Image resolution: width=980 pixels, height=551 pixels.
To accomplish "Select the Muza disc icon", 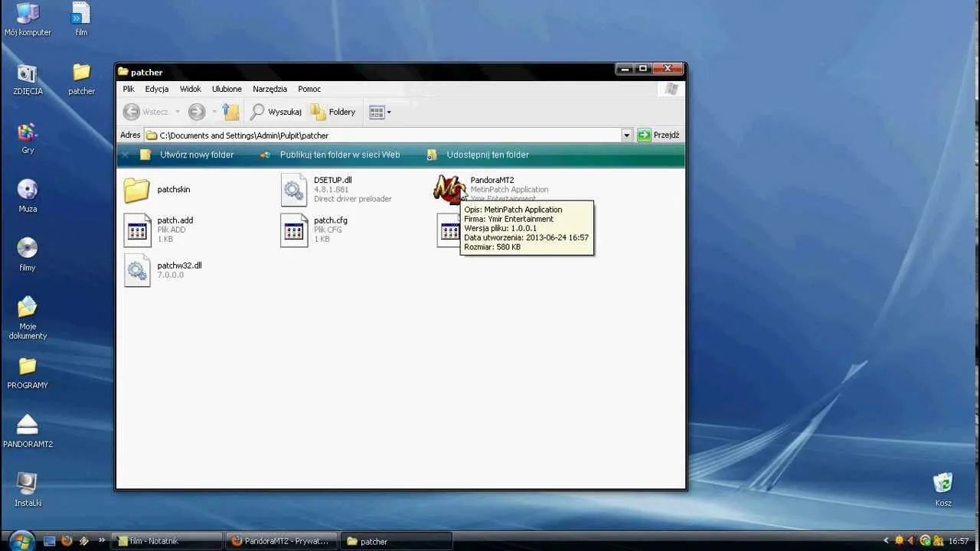I will 28,196.
